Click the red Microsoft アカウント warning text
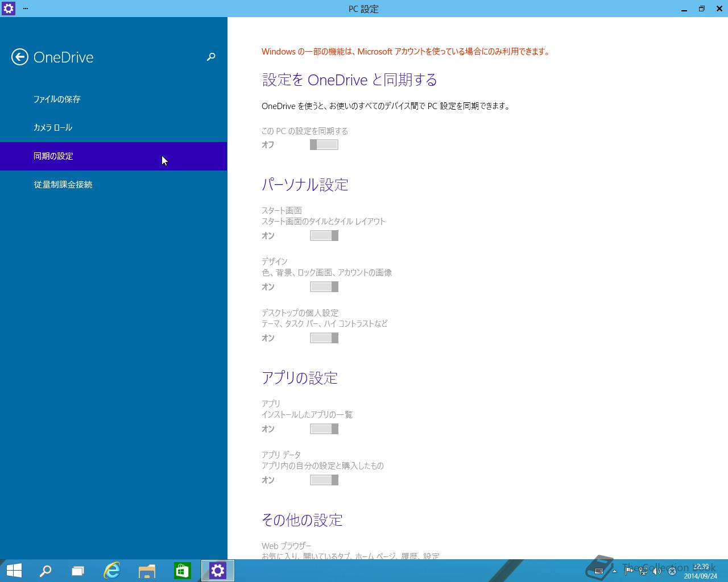 click(x=406, y=51)
